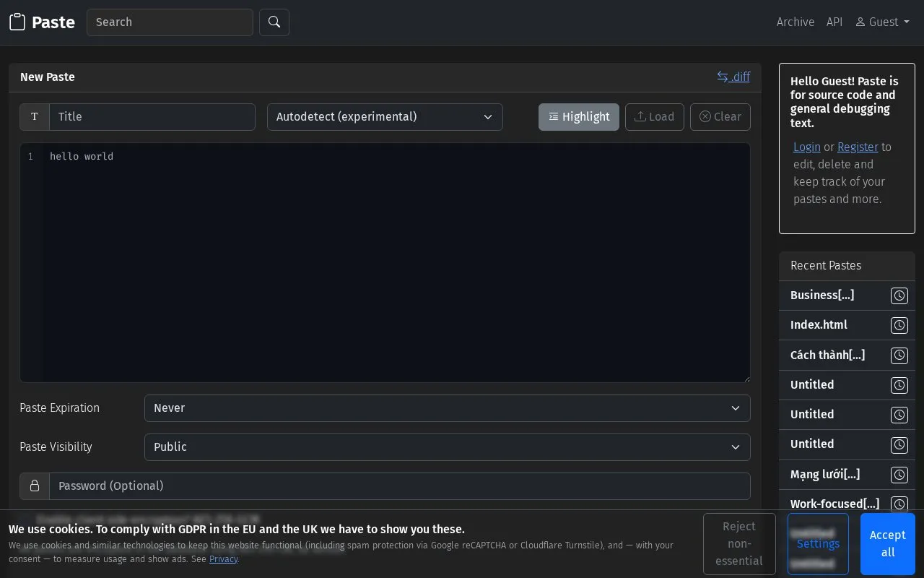Open the language Autodetect dropdown
924x578 pixels.
coord(385,117)
